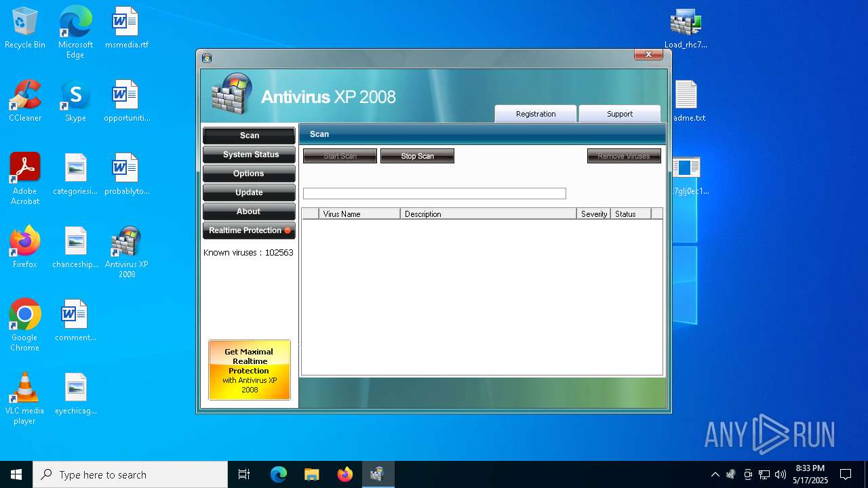Open the Support tab
The height and width of the screenshot is (488, 868).
[619, 114]
